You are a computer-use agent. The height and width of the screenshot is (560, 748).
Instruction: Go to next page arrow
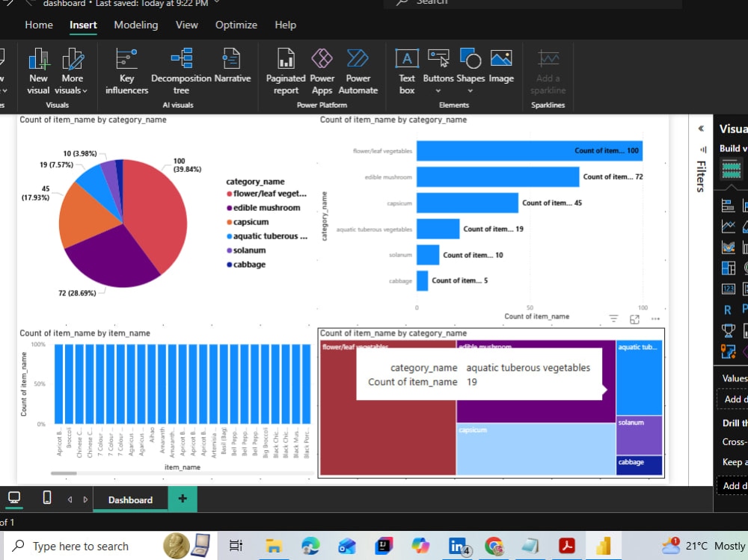coord(85,499)
